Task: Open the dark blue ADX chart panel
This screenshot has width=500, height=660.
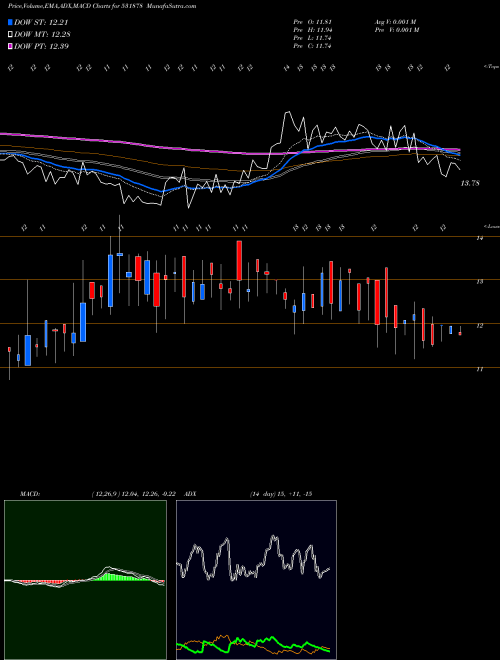Action: click(256, 580)
